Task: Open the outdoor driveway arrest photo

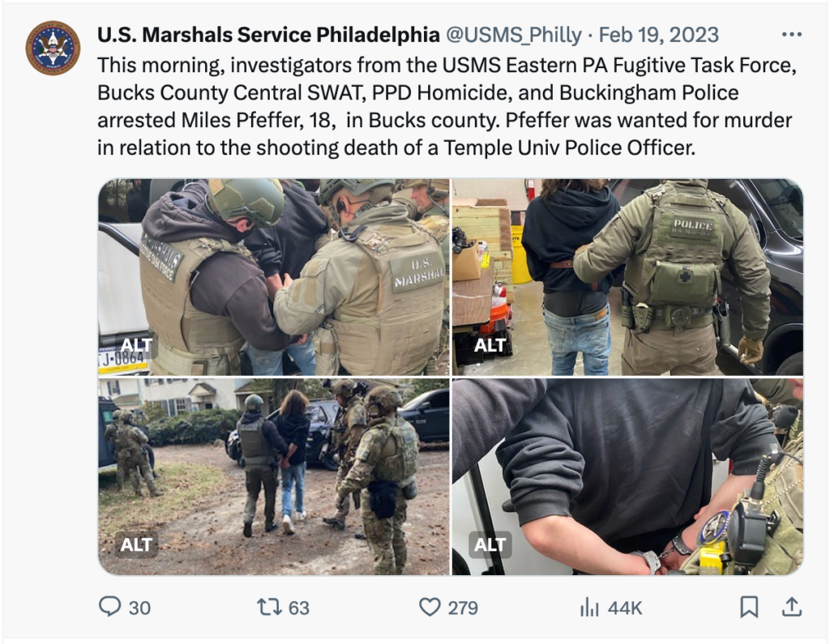Action: [274, 476]
